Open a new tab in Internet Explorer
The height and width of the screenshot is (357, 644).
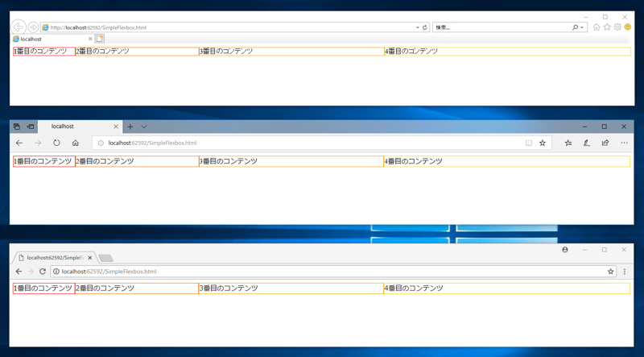(x=100, y=39)
